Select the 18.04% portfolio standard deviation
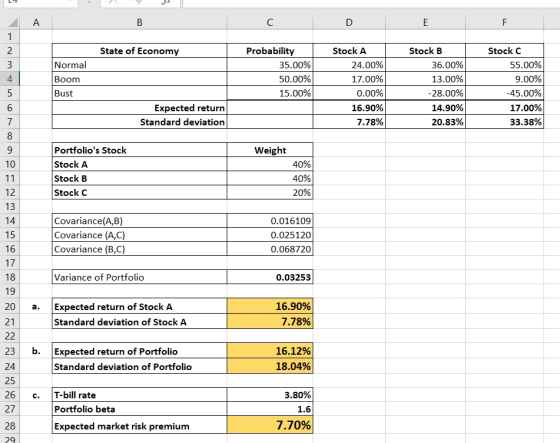Image resolution: width=560 pixels, height=443 pixels. 270,366
